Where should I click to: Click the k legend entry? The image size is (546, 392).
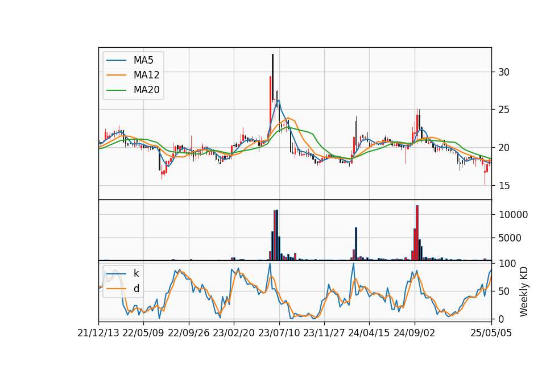(x=123, y=273)
